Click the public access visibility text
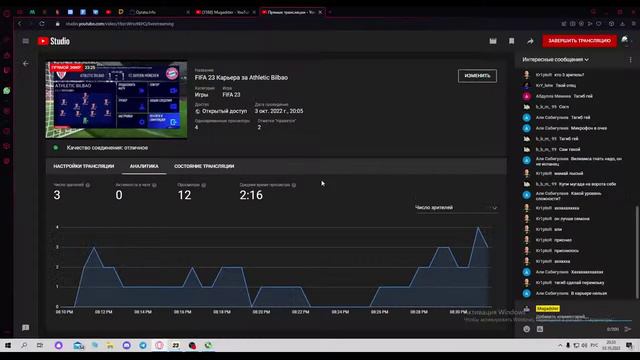This screenshot has height=360, width=640. click(224, 111)
